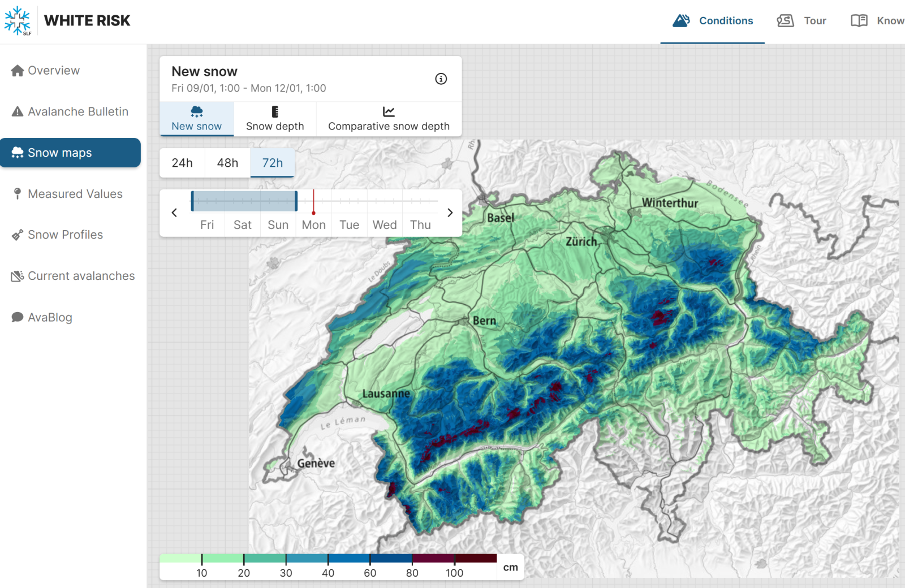Click the selected time range bar on timeline
Image resolution: width=905 pixels, height=588 pixels.
(244, 201)
